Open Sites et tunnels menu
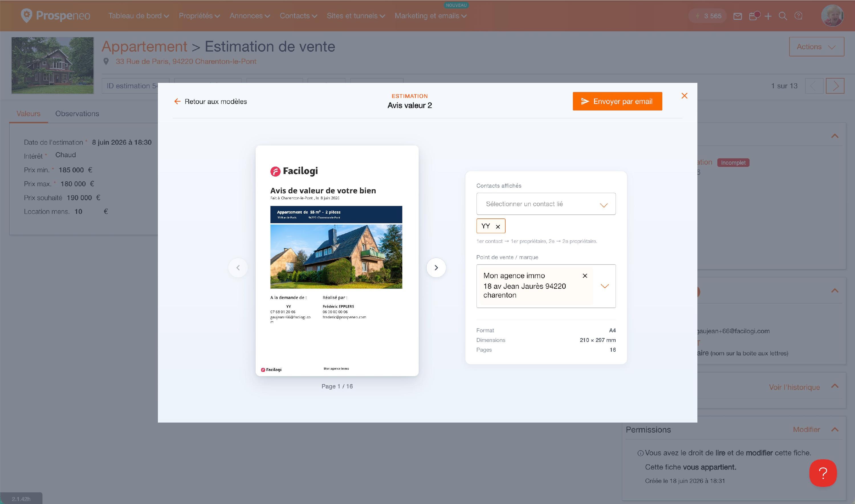Image resolution: width=855 pixels, height=504 pixels. (x=356, y=16)
